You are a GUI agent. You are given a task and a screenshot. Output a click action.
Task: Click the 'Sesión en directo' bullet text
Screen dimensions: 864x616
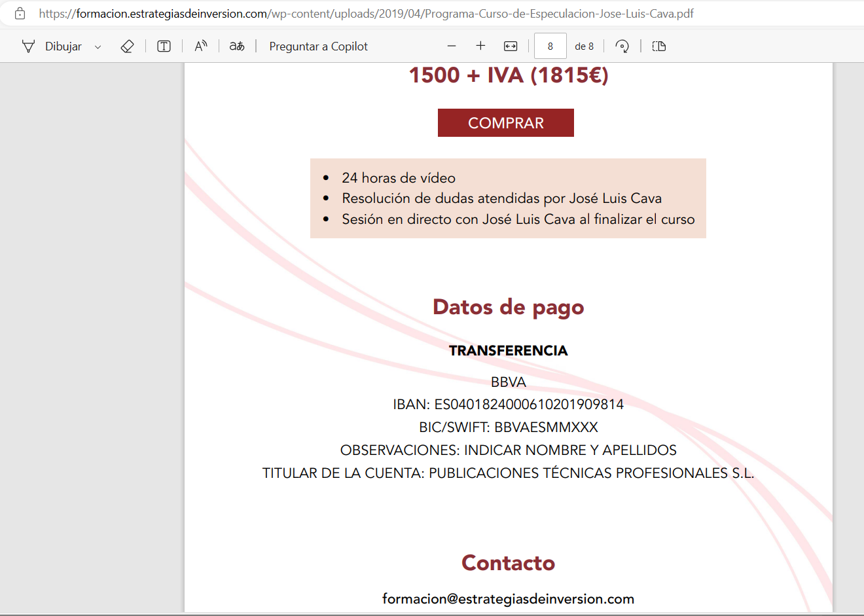[x=518, y=219]
